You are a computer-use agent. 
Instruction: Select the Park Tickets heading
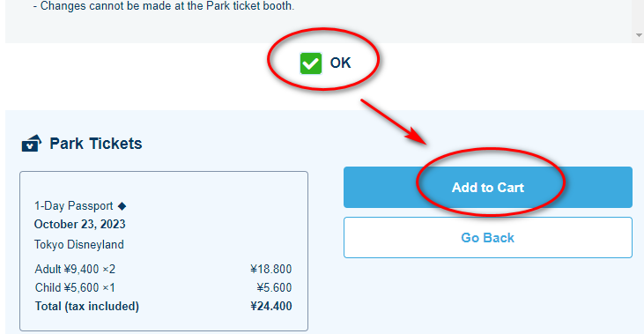coord(96,144)
